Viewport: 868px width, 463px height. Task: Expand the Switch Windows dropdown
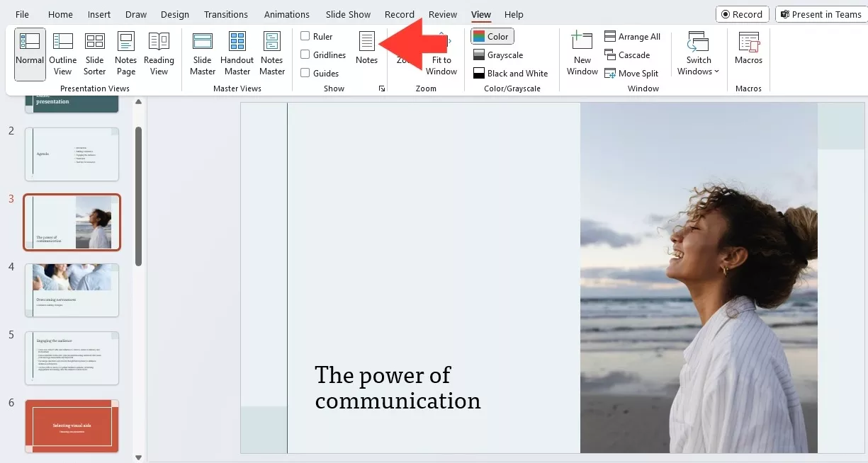tap(698, 55)
